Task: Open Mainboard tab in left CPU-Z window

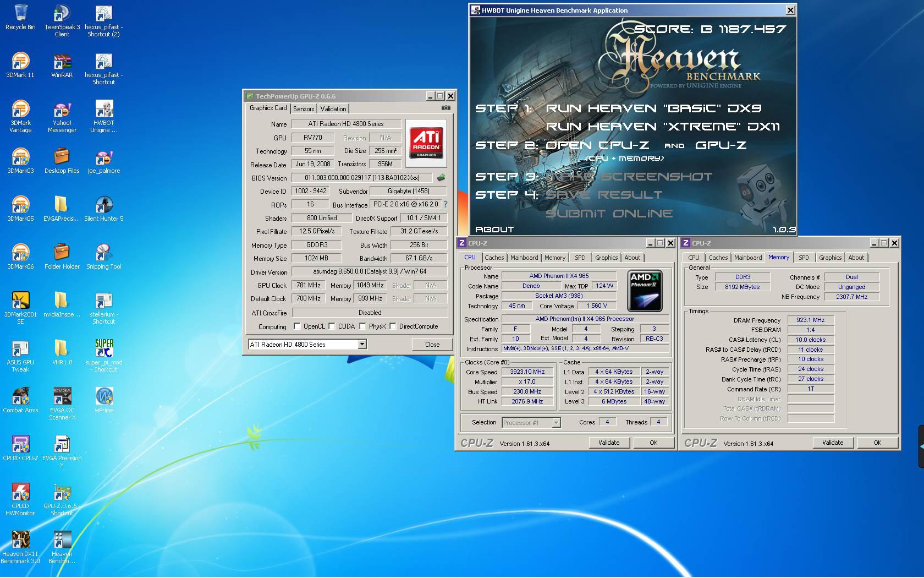Action: pyautogui.click(x=524, y=258)
